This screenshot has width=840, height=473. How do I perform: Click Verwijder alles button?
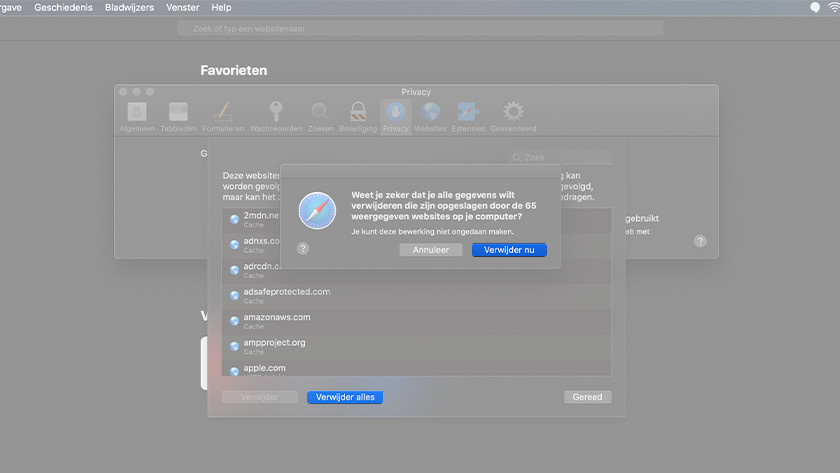(345, 397)
